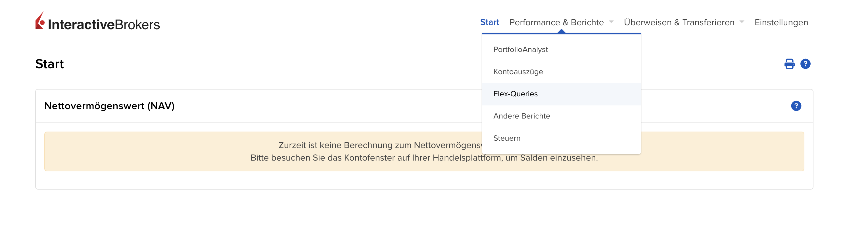
Task: Click the InteractiveBrokers wordmark text
Action: [x=104, y=25]
